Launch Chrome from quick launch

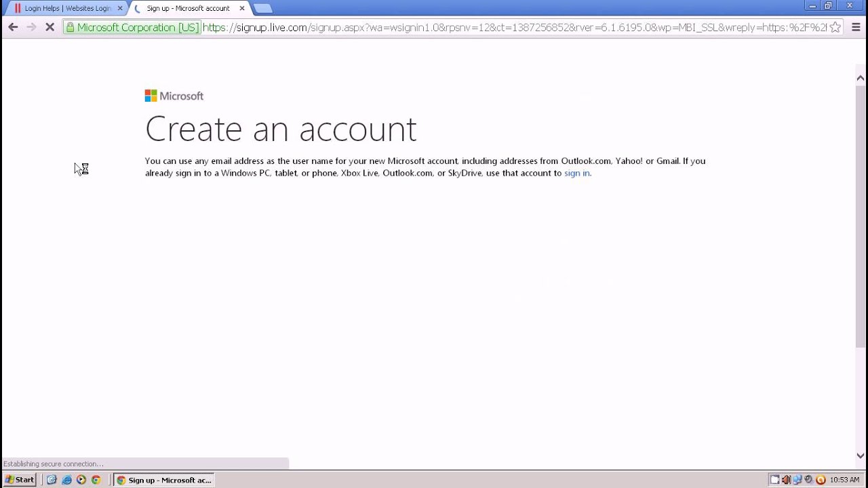pos(96,480)
